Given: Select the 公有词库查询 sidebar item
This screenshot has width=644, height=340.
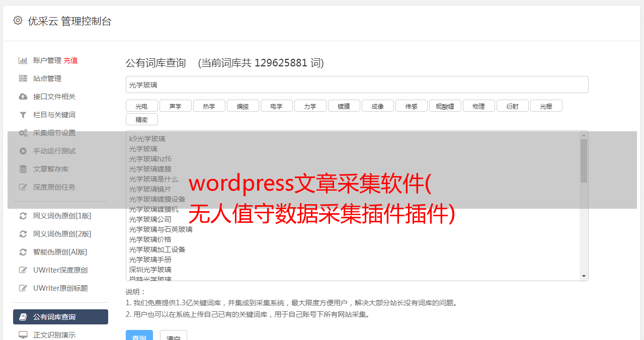Looking at the screenshot, I should click(x=60, y=317).
